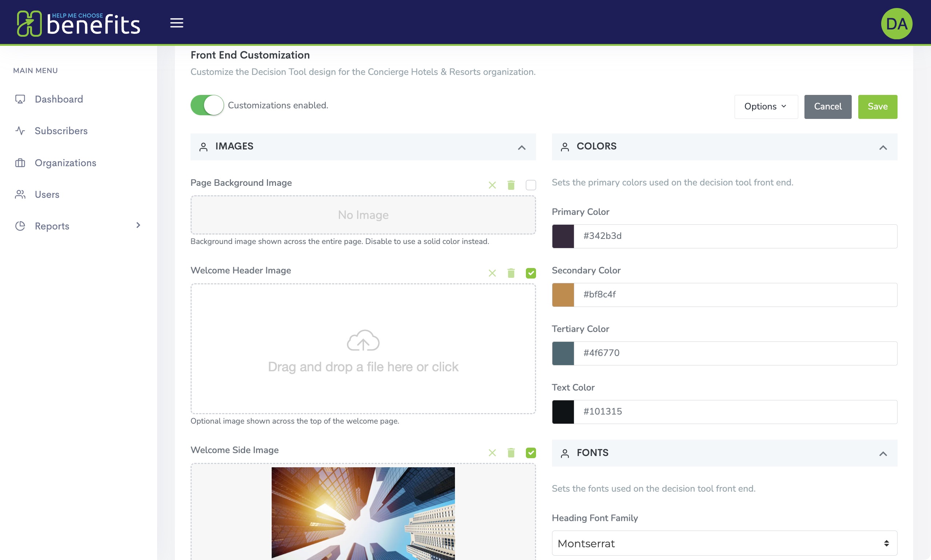
Task: Click the person icon beside IMAGES
Action: click(x=203, y=147)
